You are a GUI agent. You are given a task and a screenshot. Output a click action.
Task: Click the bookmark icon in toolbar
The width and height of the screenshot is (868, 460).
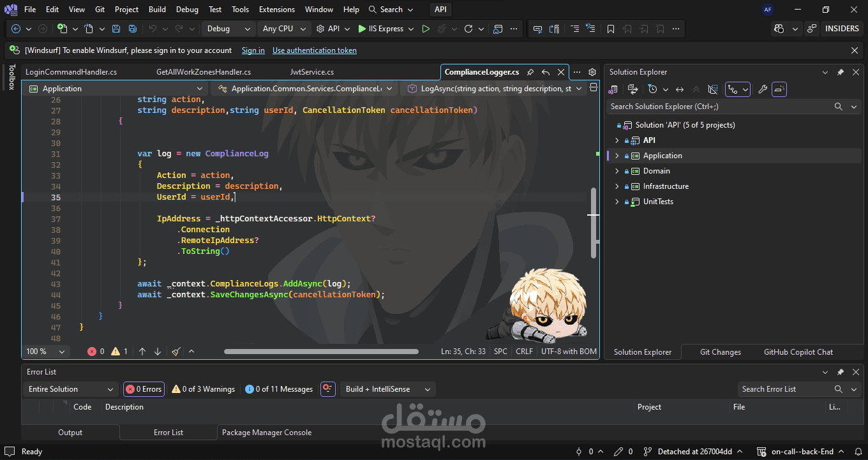coord(611,29)
